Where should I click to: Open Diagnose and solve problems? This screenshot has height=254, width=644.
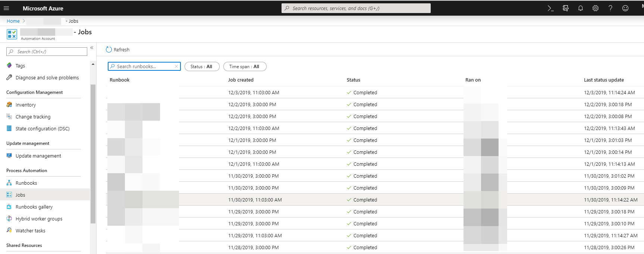(x=47, y=77)
